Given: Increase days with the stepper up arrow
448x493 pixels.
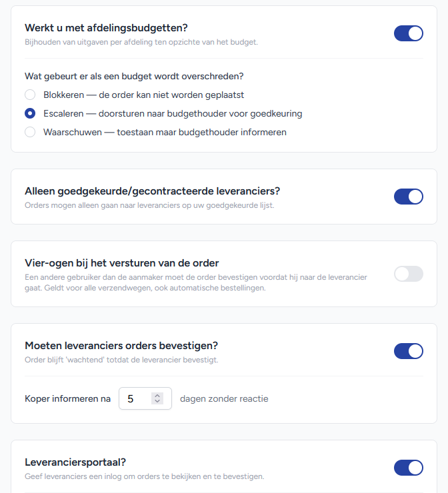Looking at the screenshot, I should pos(157,396).
